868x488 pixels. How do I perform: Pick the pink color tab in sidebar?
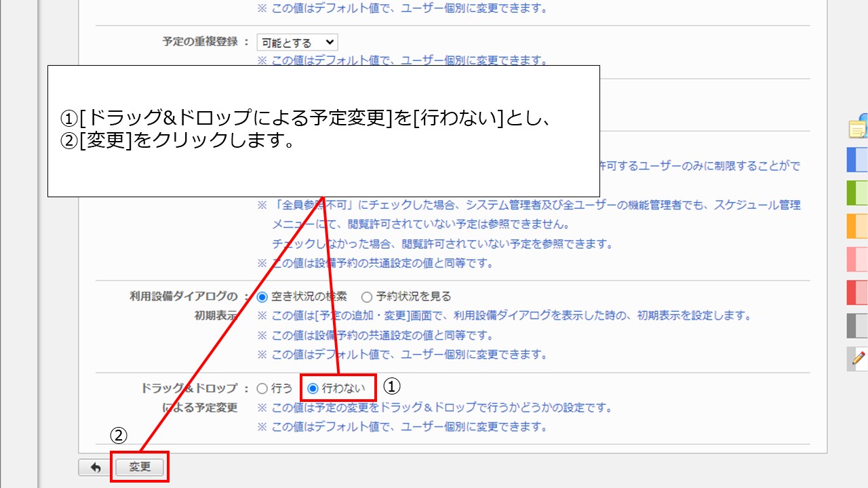pyautogui.click(x=858, y=259)
